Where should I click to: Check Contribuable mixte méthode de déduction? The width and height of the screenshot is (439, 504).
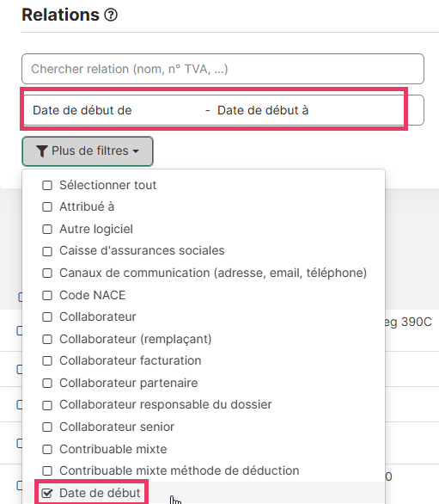tap(47, 471)
